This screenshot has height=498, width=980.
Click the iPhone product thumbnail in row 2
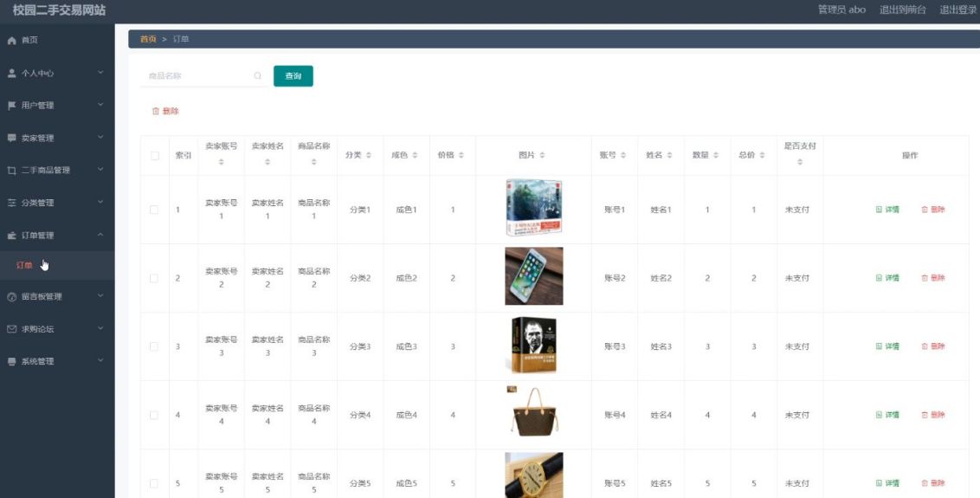pos(534,276)
